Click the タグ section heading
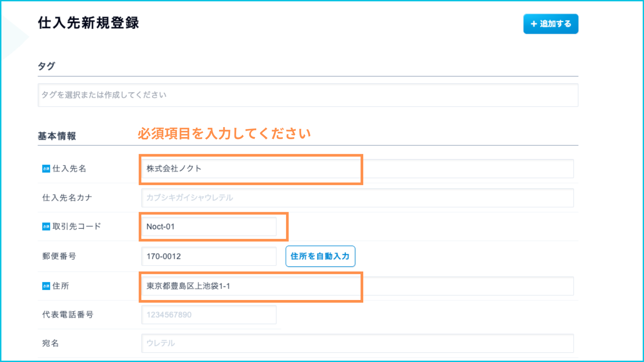This screenshot has height=362, width=644. (46, 66)
